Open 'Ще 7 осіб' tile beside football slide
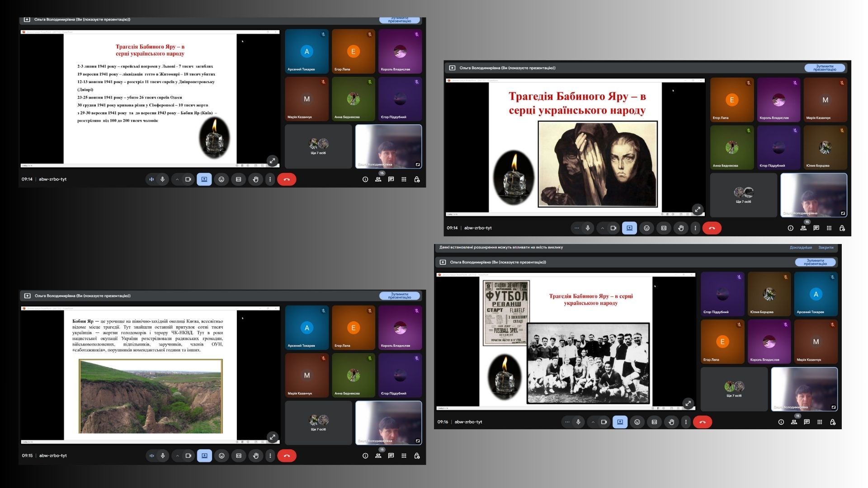Viewport: 868px width, 488px height. tap(734, 389)
